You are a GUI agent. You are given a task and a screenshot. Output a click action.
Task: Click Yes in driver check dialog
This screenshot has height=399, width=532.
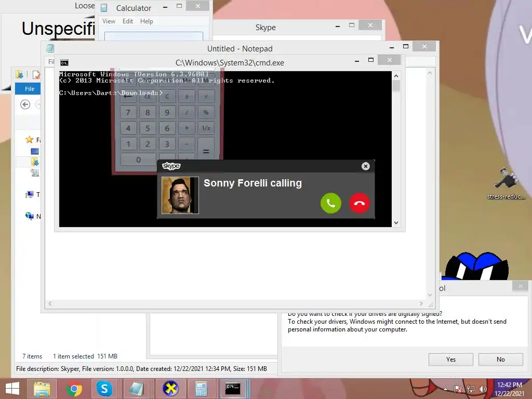click(450, 360)
